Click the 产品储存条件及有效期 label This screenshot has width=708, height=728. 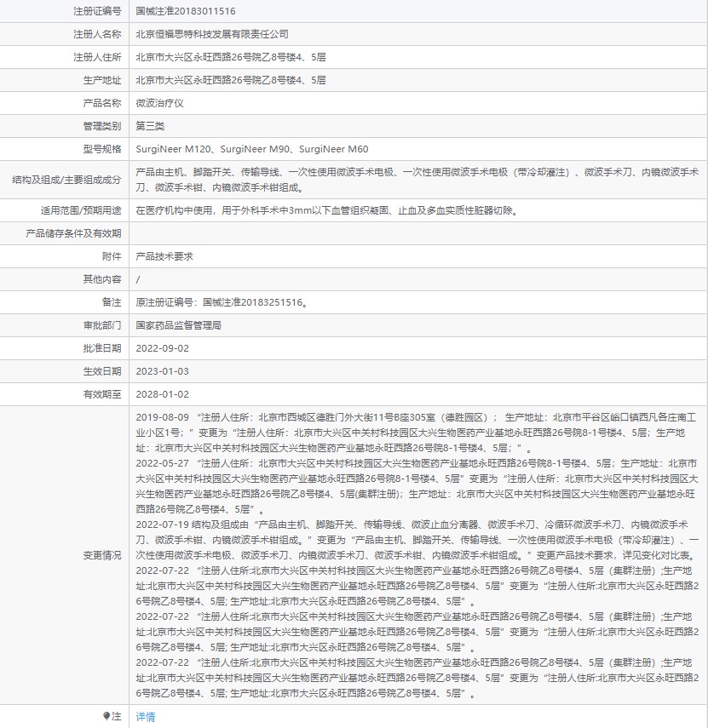(73, 233)
